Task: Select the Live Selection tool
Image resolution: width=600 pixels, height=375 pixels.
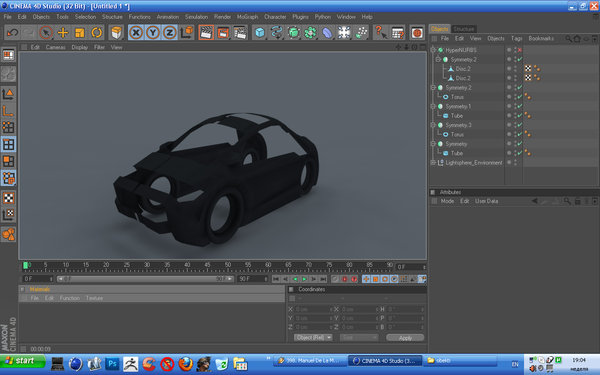Action: (46, 33)
